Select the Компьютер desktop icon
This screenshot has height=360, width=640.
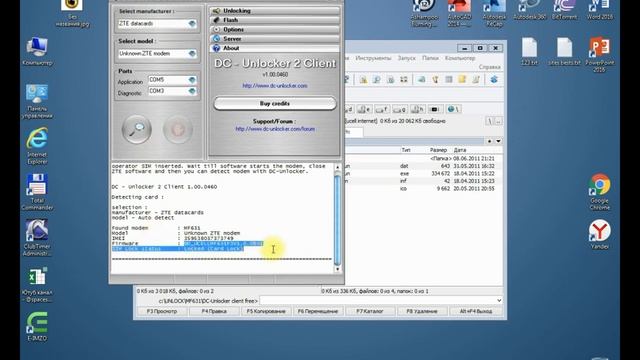[37, 51]
